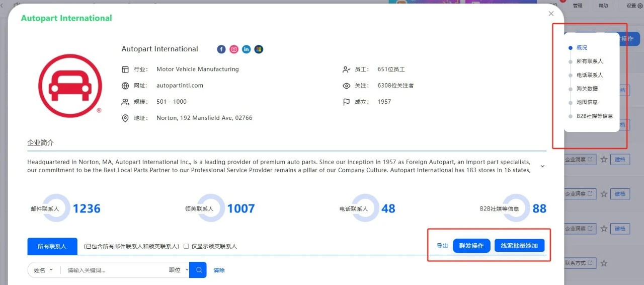Click the green Autopart International dialog title
Viewport: 644px width, 285px height.
tap(66, 18)
